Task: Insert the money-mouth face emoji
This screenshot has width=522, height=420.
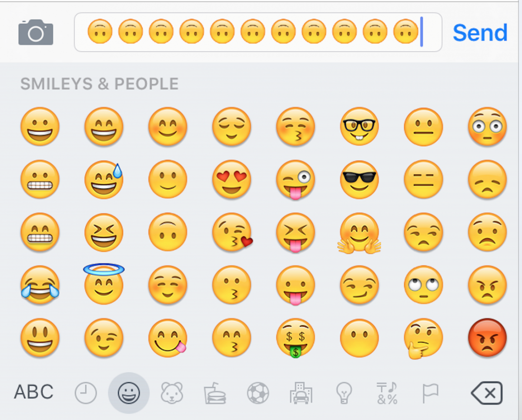Action: coord(295,338)
